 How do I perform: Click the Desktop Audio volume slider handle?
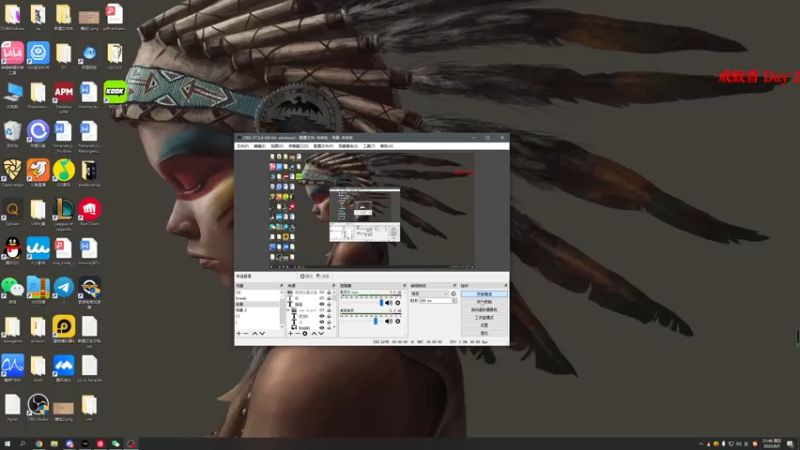point(376,321)
